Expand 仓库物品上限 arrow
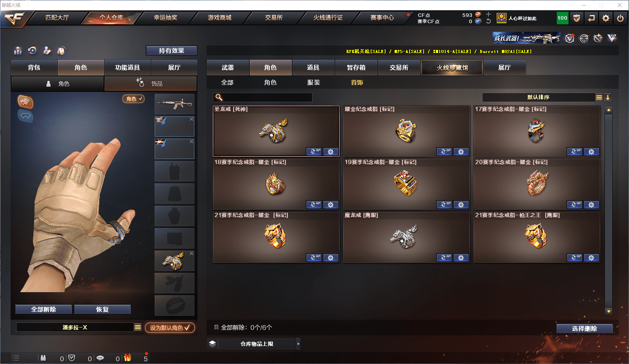 (298, 344)
